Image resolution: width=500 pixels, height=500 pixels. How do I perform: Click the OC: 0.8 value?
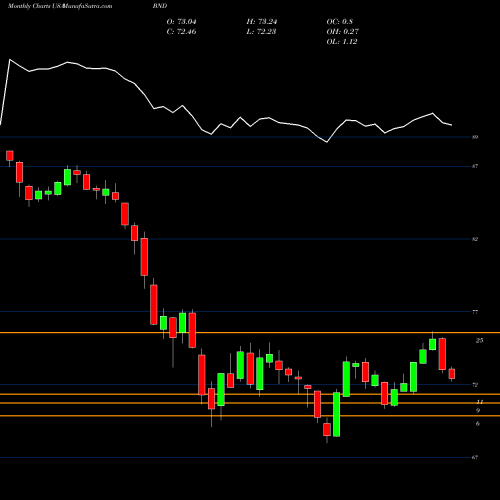click(x=340, y=22)
